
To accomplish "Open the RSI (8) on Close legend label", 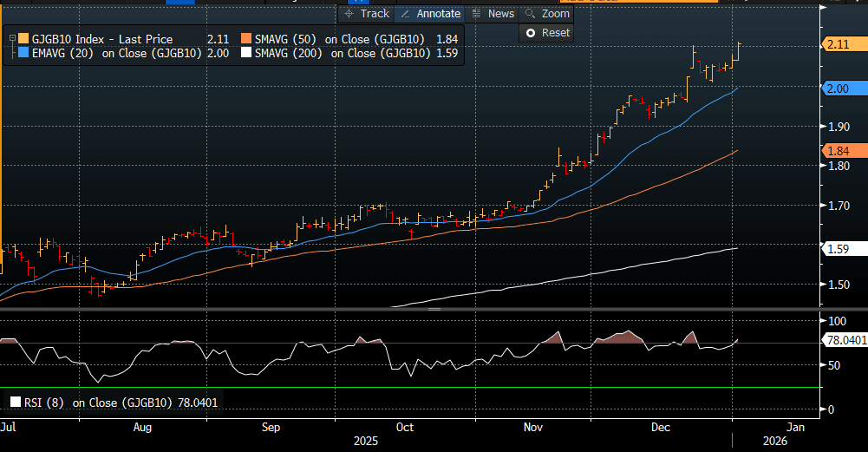I will (x=95, y=402).
